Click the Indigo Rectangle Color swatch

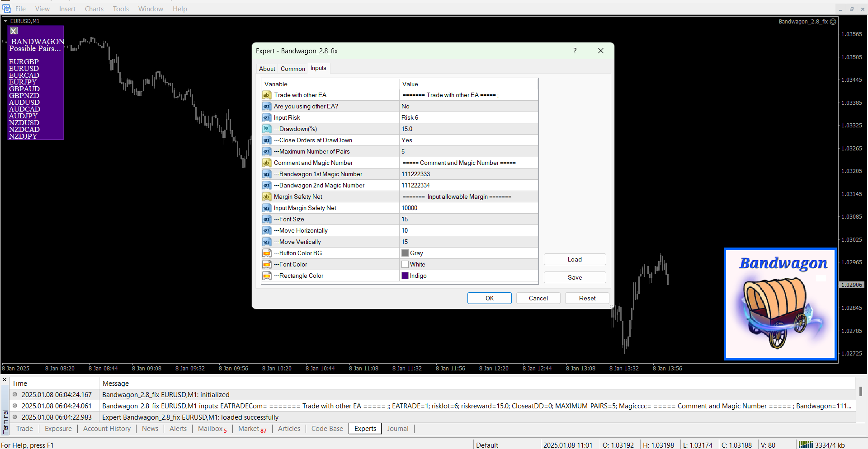[405, 276]
